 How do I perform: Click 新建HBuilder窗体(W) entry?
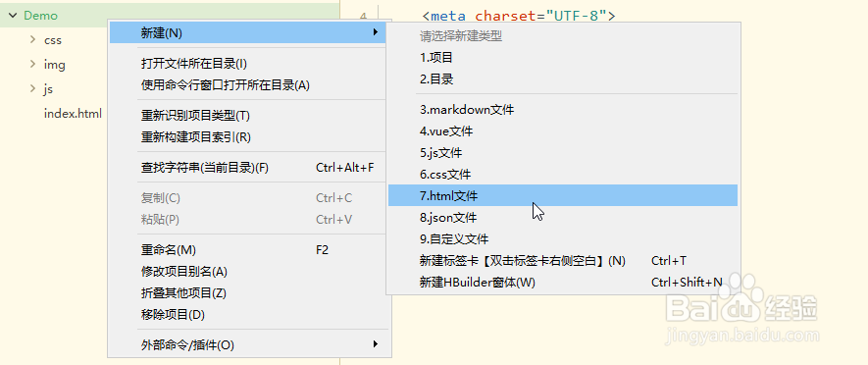pos(563,283)
